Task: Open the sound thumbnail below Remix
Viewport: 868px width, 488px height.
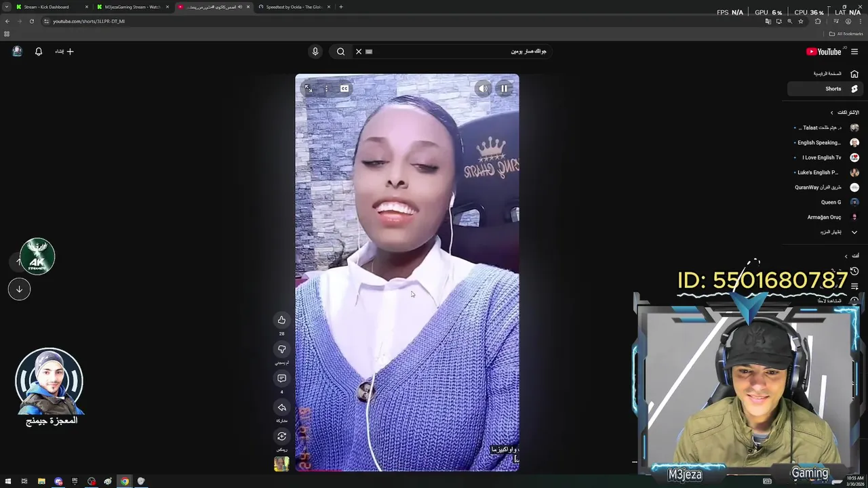Action: (x=281, y=464)
